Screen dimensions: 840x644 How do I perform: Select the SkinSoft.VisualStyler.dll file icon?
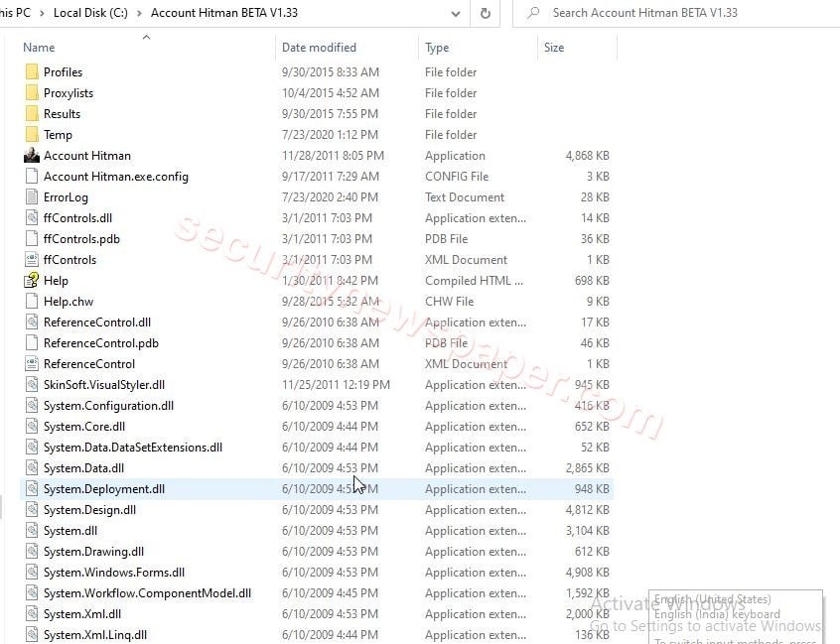pos(32,385)
